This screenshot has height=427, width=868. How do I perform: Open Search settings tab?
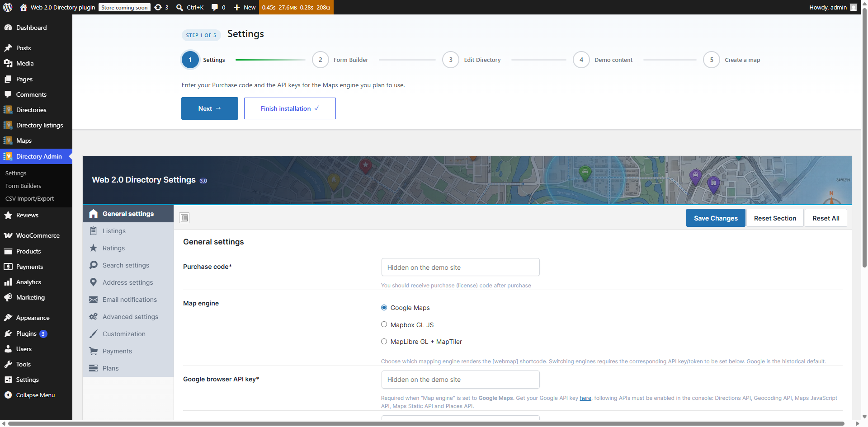pyautogui.click(x=128, y=265)
